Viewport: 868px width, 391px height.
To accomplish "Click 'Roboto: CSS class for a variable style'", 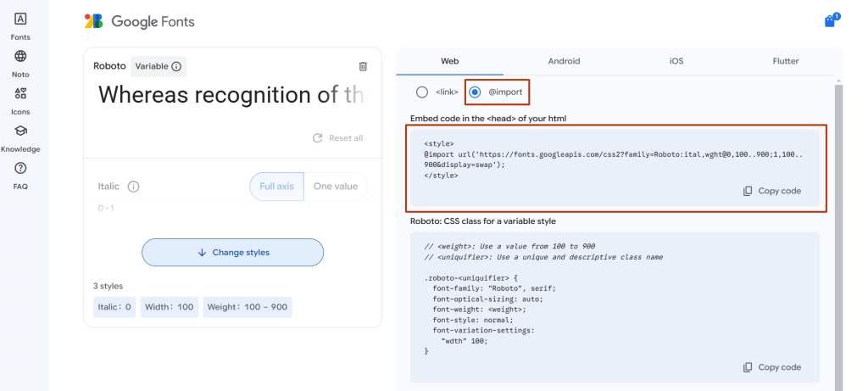I will pyautogui.click(x=482, y=221).
